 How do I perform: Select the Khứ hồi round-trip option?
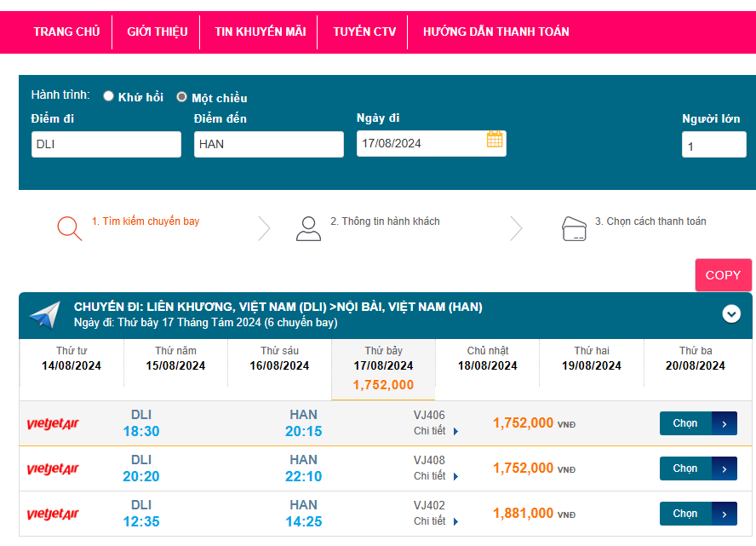point(109,96)
